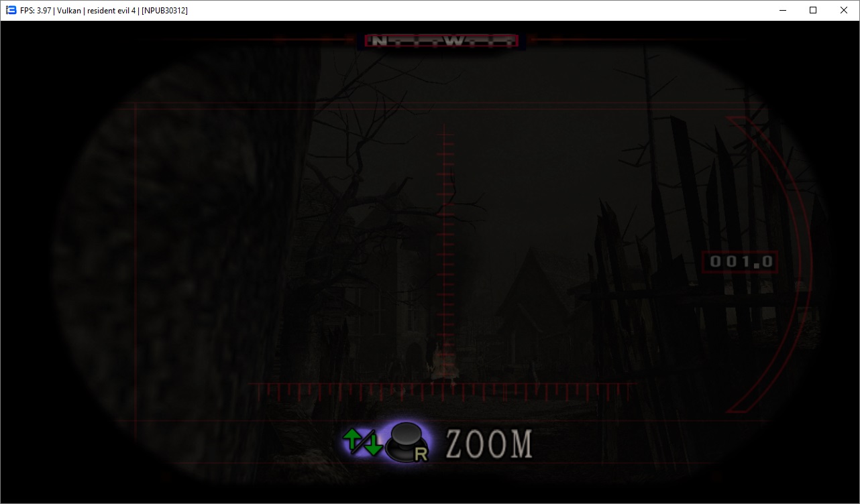
Task: Close the resident evil 4 window
Action: (844, 10)
